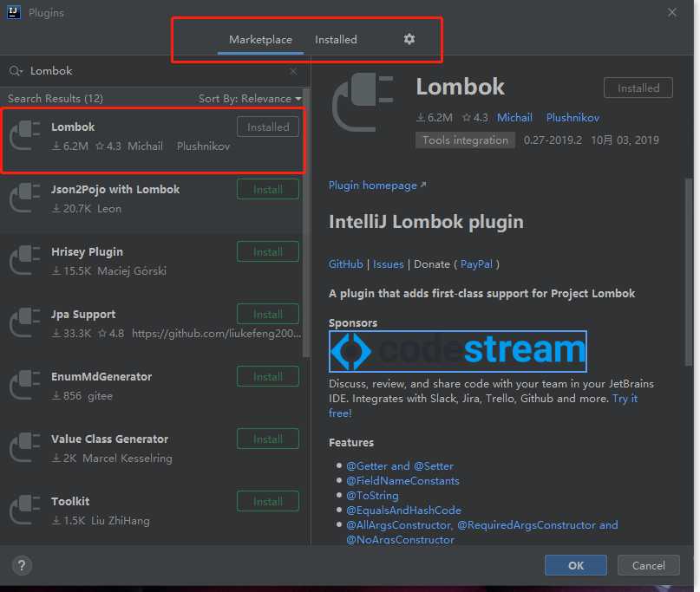This screenshot has height=592, width=700.
Task: Open the Plugin homepage link
Action: coord(377,185)
